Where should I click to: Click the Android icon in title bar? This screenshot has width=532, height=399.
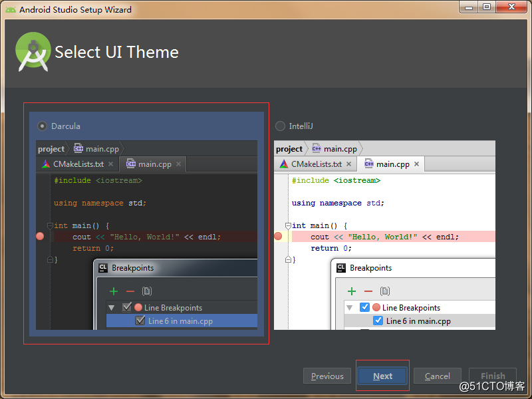[x=11, y=9]
